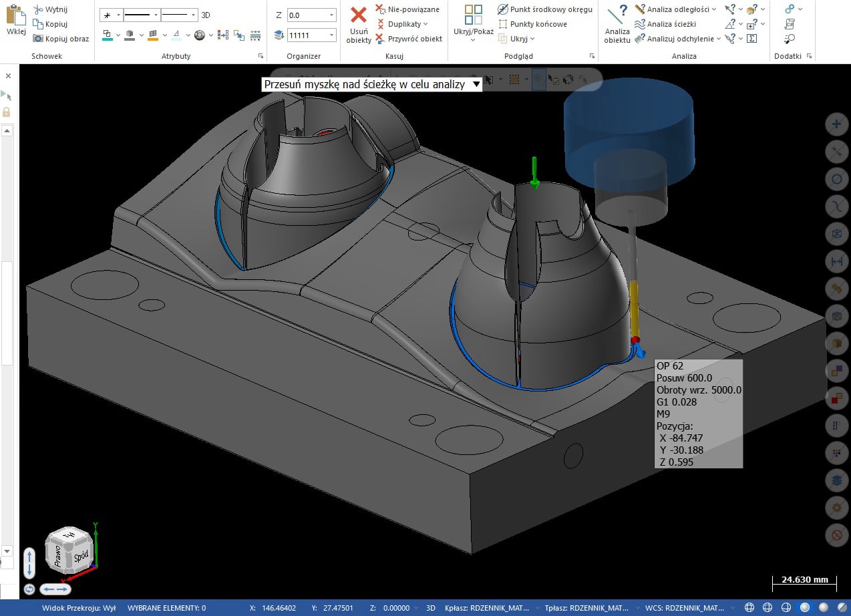Image resolution: width=851 pixels, height=616 pixels.
Task: Toggle 3D mode in the status bar
Action: (431, 608)
